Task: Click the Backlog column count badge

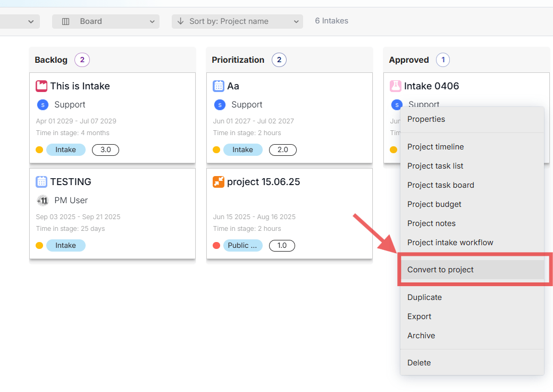Action: 82,60
